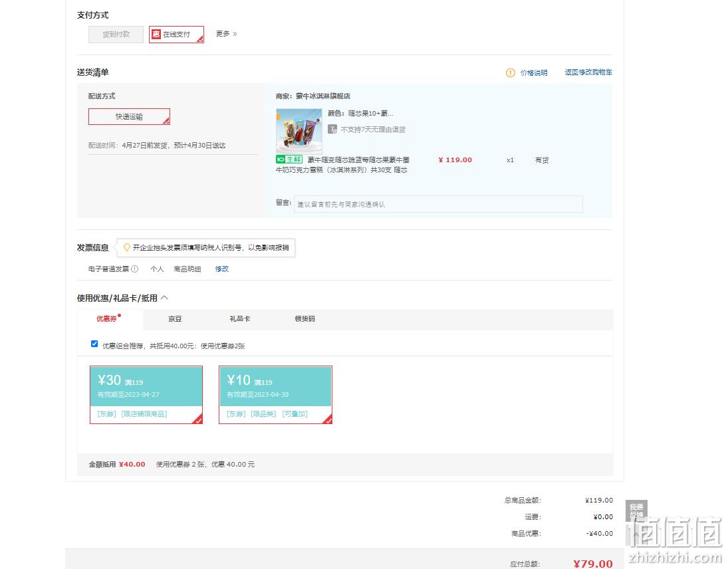Viewport: 728px width, 569px height.
Task: Select 在线支付 payment method
Action: pos(176,35)
